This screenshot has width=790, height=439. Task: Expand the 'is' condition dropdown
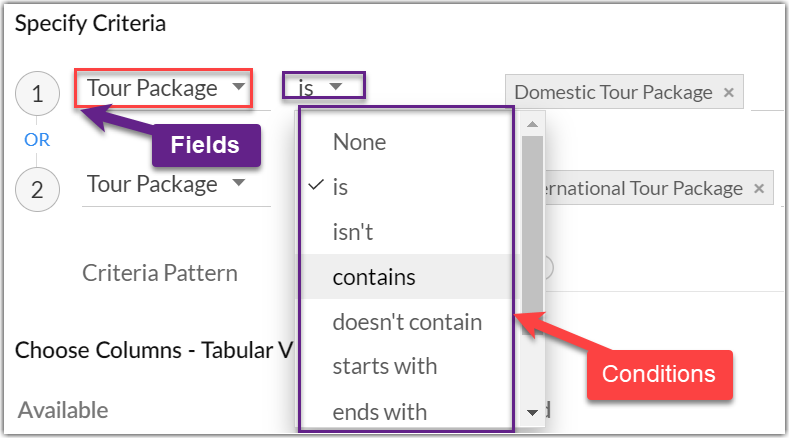point(322,88)
